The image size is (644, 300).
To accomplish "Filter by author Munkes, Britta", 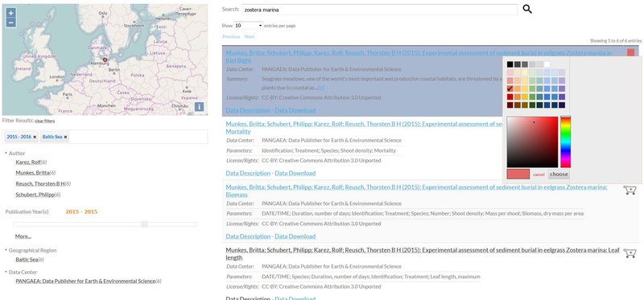I will [x=32, y=173].
